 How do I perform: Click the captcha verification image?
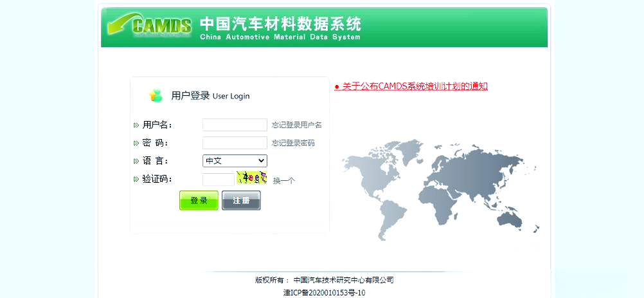[252, 178]
